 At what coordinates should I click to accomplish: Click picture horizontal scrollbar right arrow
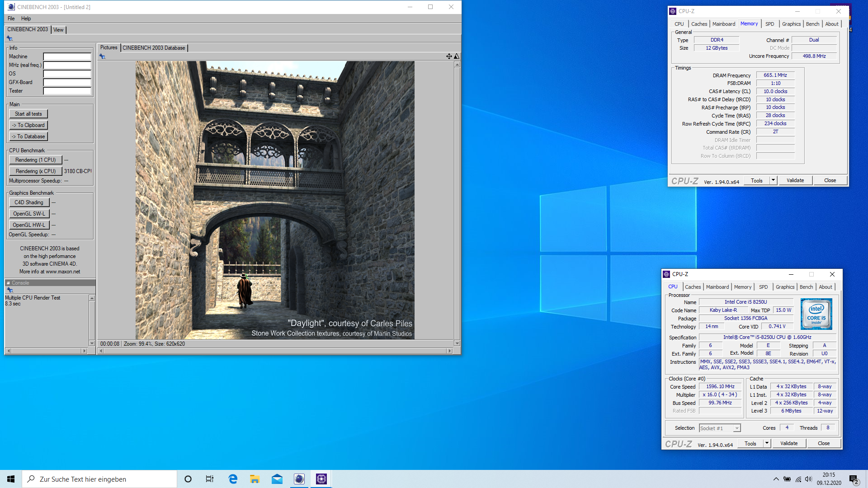[x=449, y=351]
